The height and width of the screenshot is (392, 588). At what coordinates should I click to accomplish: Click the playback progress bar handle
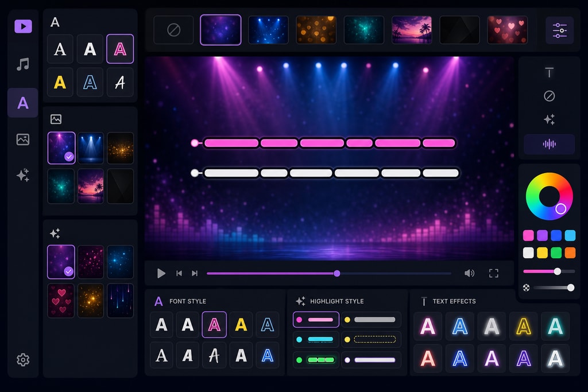(337, 273)
